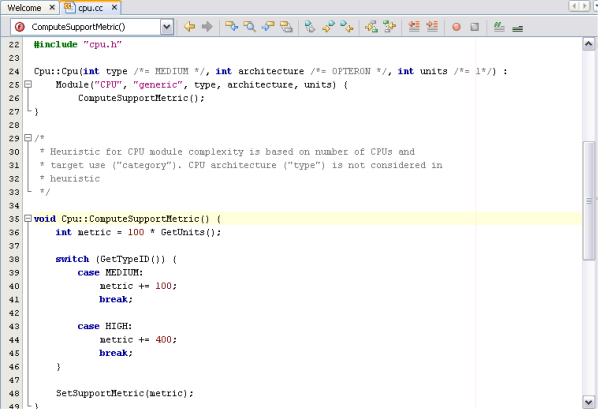Screen dimensions: 600x412
Task: Click the "CPU" string on line 25
Action: click(x=108, y=85)
